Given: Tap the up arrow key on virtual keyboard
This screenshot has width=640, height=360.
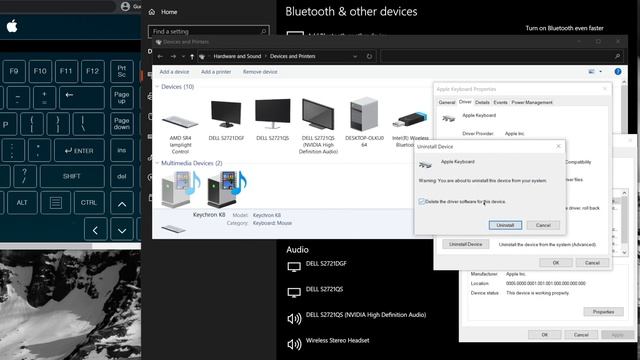Looking at the screenshot, I should [x=122, y=203].
